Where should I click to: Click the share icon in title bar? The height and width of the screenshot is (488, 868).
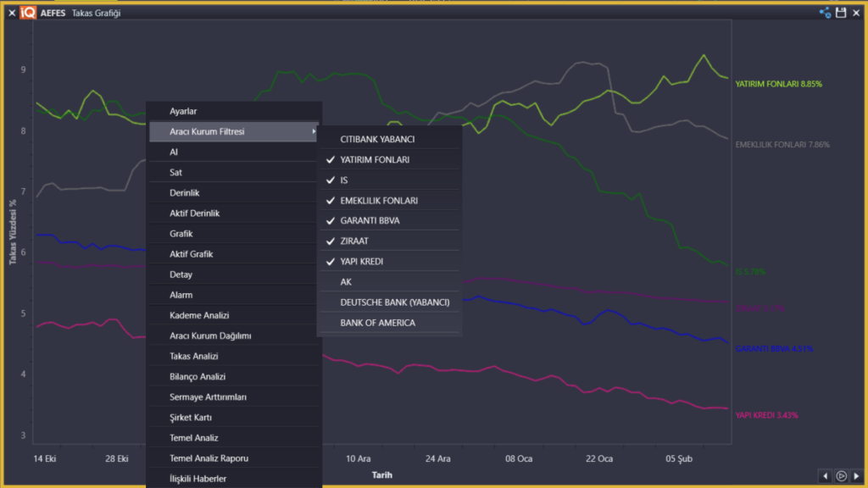pos(825,13)
